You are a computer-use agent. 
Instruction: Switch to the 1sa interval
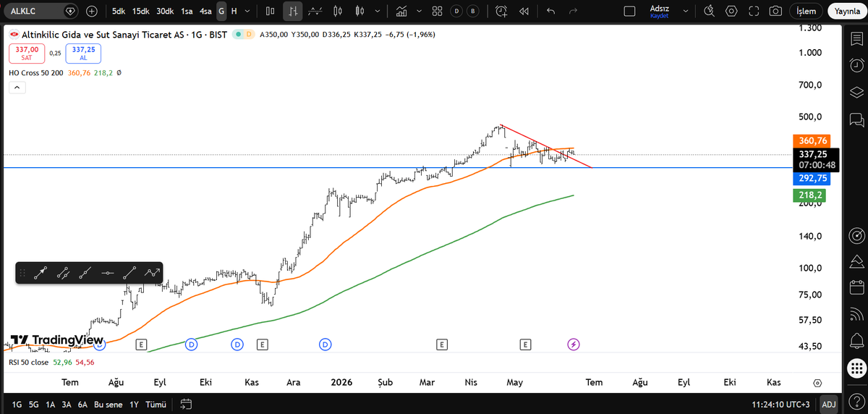(x=187, y=11)
